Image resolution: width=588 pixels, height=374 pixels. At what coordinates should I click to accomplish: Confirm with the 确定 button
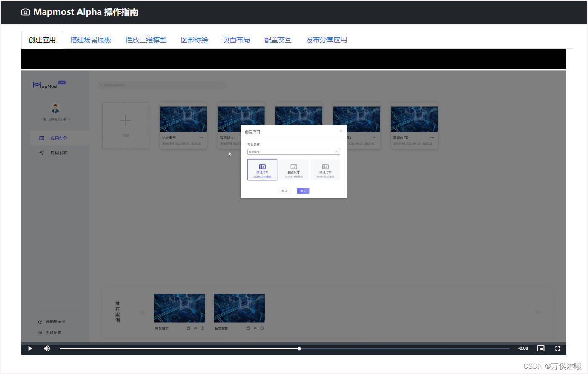pyautogui.click(x=303, y=191)
